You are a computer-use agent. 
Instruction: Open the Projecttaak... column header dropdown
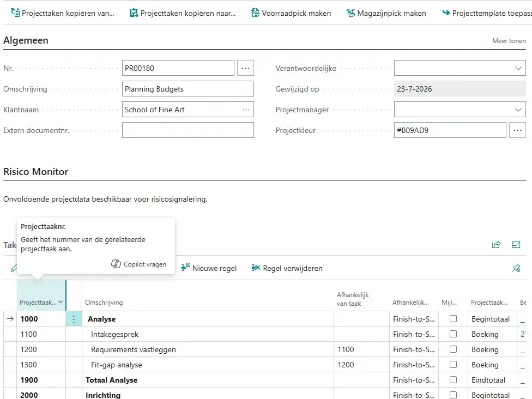pyautogui.click(x=61, y=302)
